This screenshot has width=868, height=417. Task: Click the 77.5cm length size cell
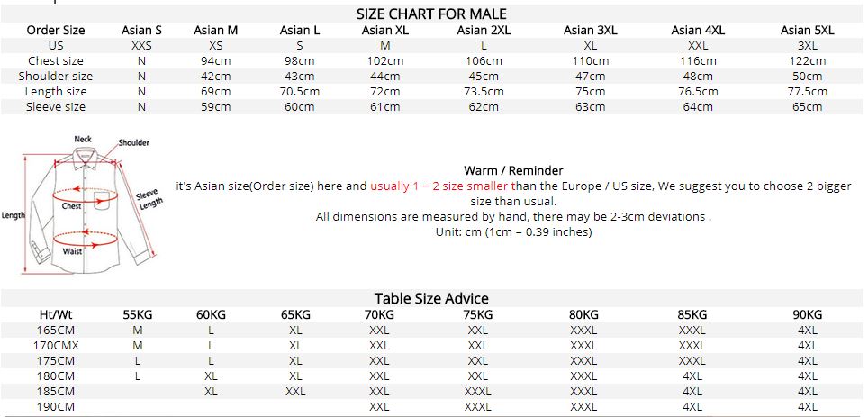pos(807,91)
